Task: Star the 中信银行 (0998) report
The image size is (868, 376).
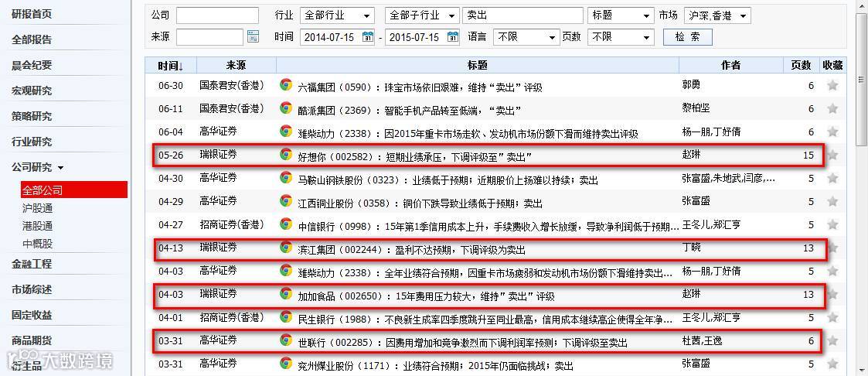Action: 832,225
